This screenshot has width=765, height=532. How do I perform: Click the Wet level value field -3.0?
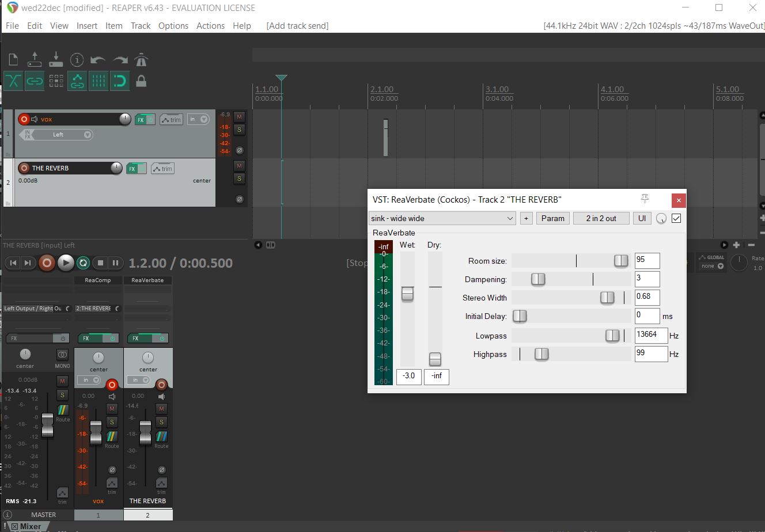click(409, 376)
